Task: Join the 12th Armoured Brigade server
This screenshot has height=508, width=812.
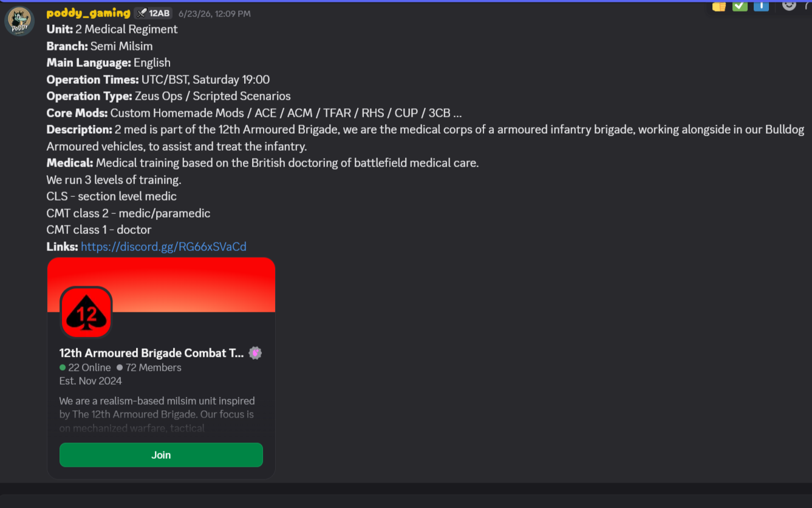Action: pos(161,455)
